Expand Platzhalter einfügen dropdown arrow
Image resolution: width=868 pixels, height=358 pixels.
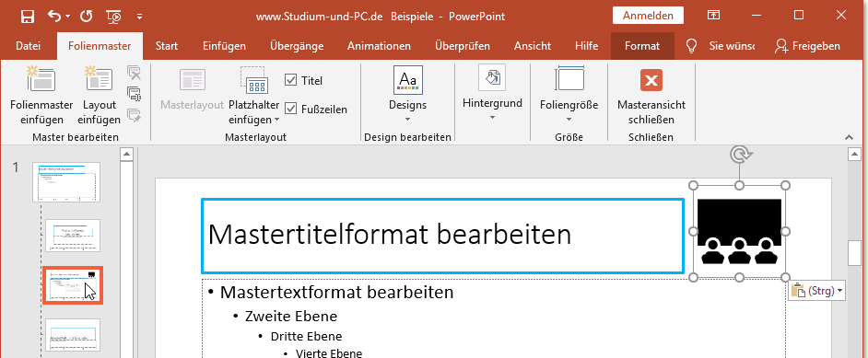(276, 120)
